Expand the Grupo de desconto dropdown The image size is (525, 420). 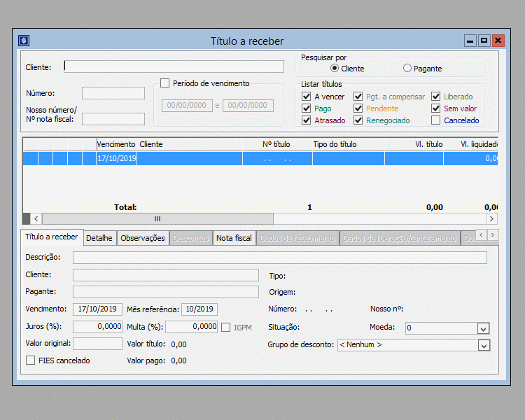[x=482, y=345]
